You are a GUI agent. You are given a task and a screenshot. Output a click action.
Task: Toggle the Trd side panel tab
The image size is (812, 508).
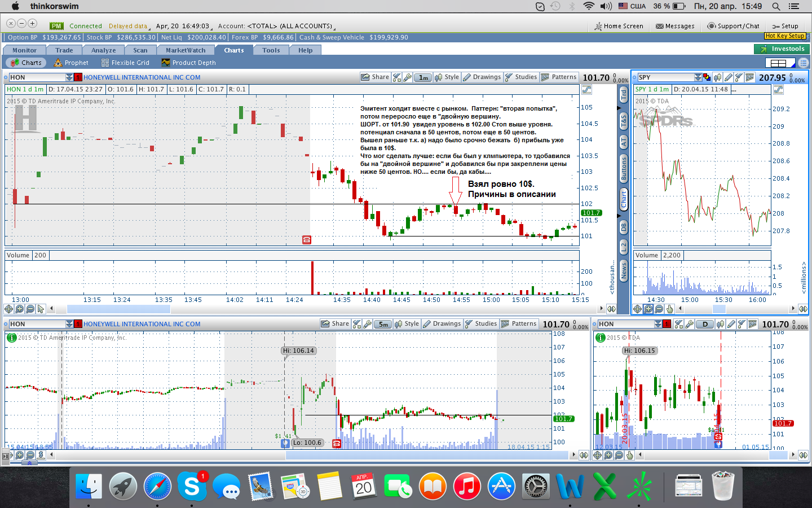(624, 94)
